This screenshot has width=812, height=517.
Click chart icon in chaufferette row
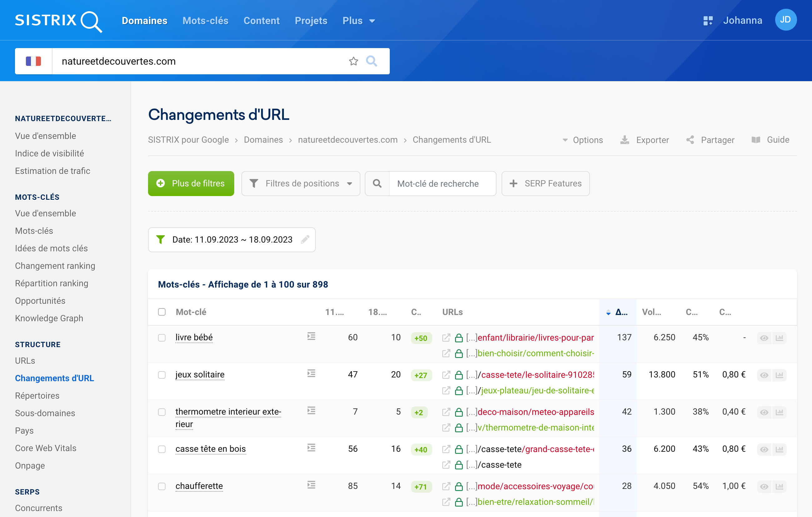[779, 486]
